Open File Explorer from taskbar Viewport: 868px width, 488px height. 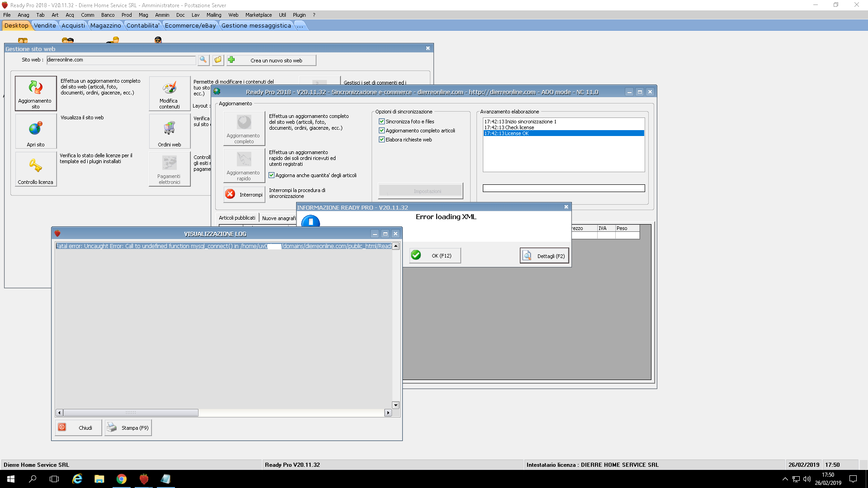99,479
